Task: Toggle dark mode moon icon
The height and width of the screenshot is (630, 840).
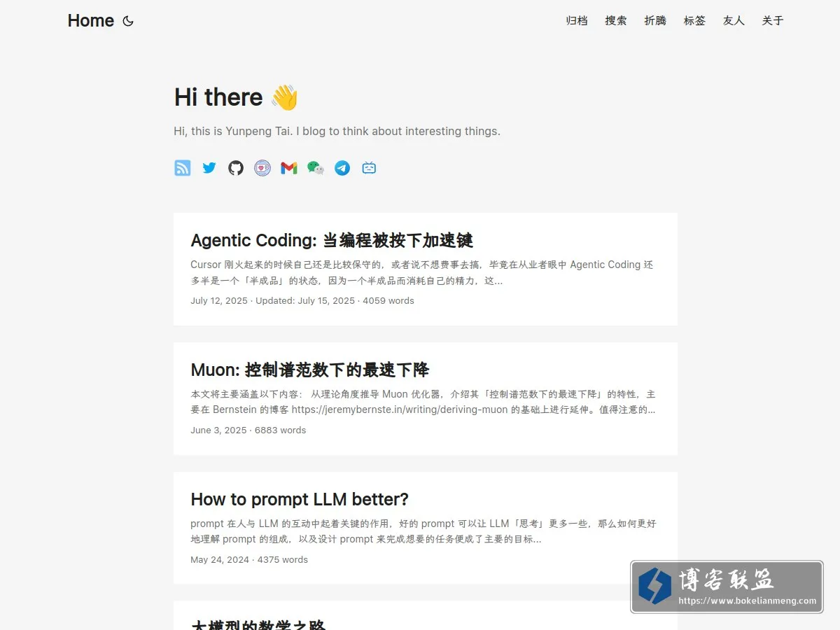Action: 128,21
